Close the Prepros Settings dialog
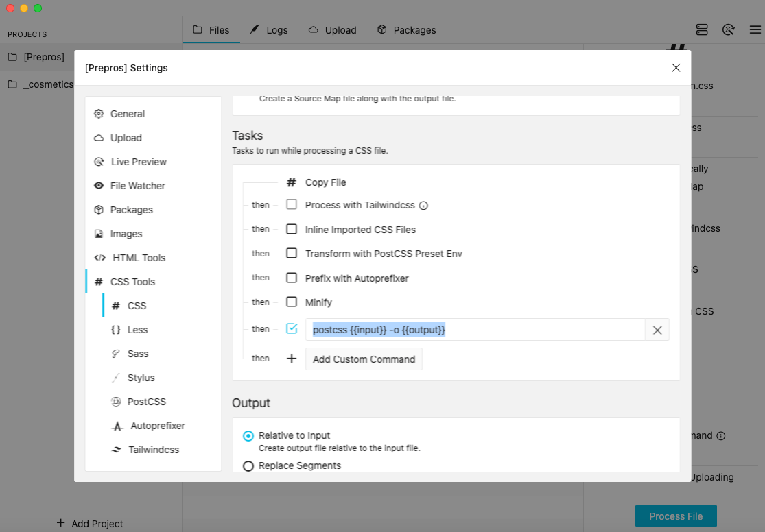765x532 pixels. pyautogui.click(x=676, y=68)
